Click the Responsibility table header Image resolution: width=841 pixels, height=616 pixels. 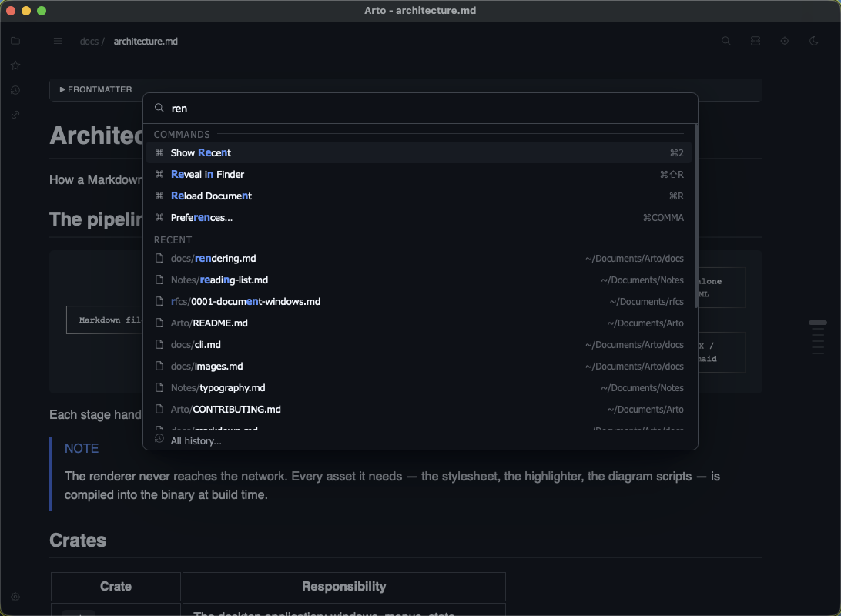pos(343,587)
